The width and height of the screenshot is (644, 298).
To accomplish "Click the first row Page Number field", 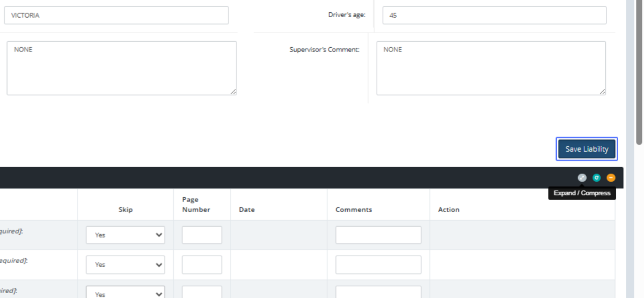I will point(202,235).
